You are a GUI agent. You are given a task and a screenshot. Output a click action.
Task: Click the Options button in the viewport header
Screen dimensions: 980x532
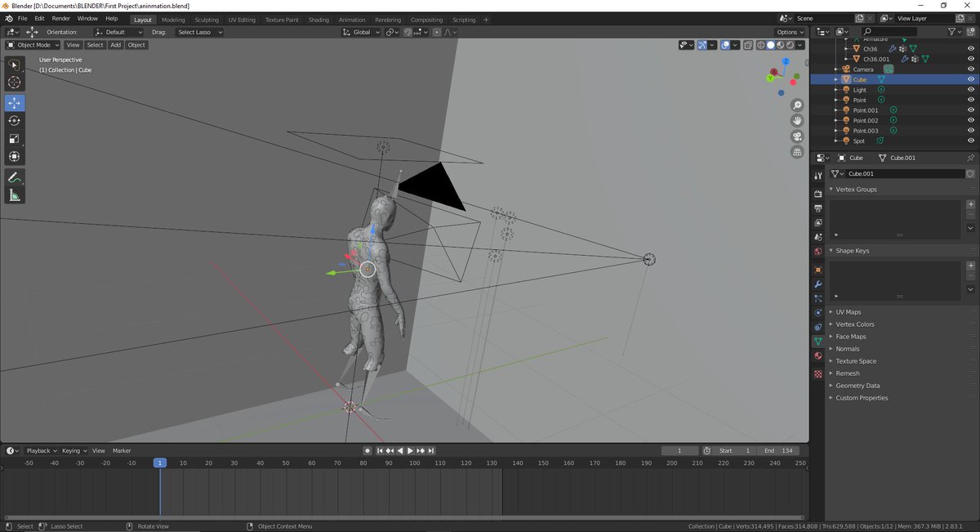[790, 32]
